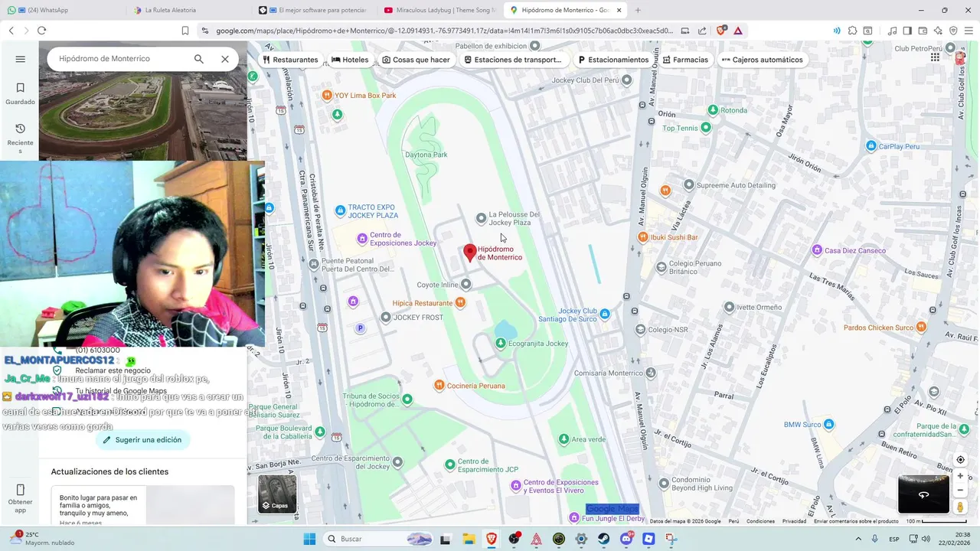
Task: Open Guardado saved places in sidebar
Action: (20, 93)
